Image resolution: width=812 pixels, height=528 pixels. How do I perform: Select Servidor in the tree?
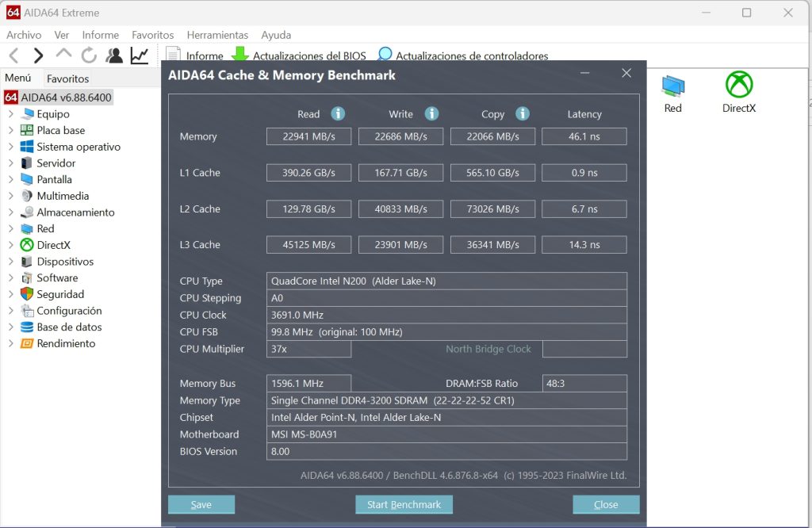pyautogui.click(x=56, y=163)
